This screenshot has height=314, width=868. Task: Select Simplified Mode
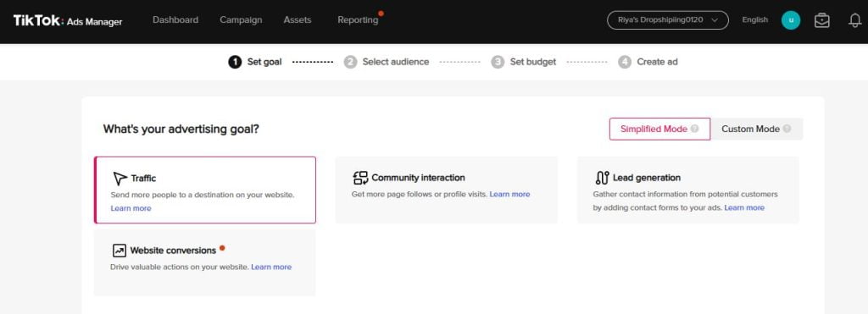click(659, 129)
